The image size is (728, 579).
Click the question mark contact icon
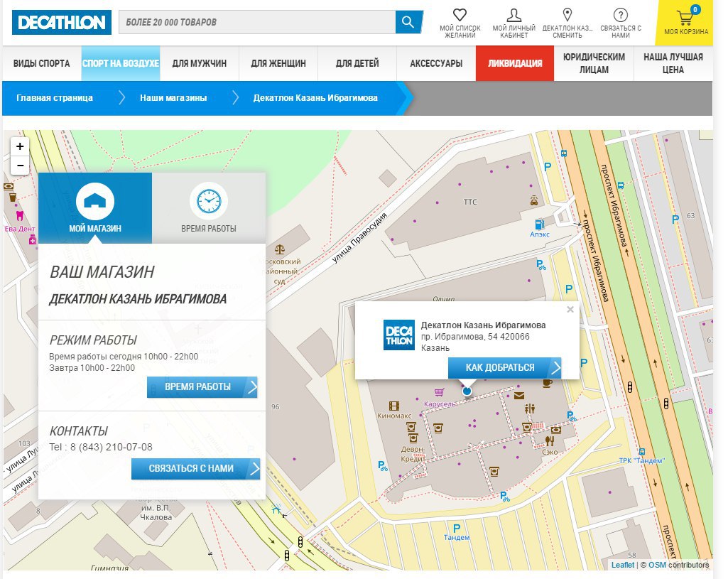[x=620, y=15]
